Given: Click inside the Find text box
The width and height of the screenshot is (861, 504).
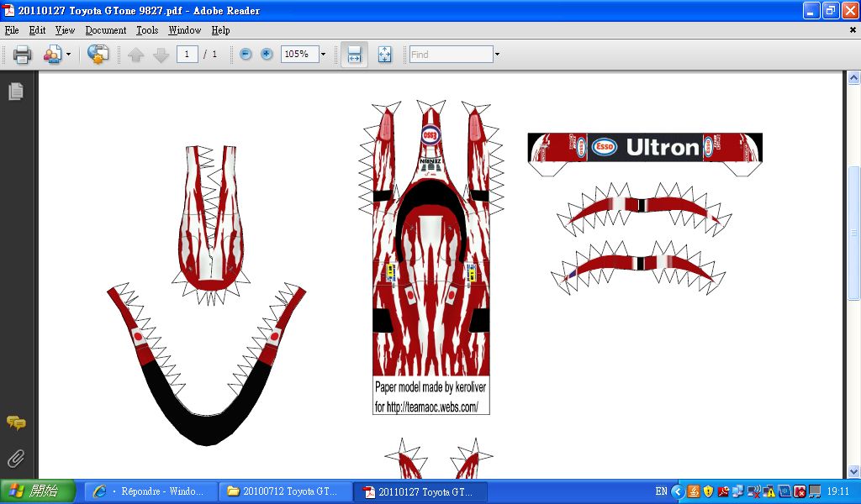Looking at the screenshot, I should coord(451,55).
